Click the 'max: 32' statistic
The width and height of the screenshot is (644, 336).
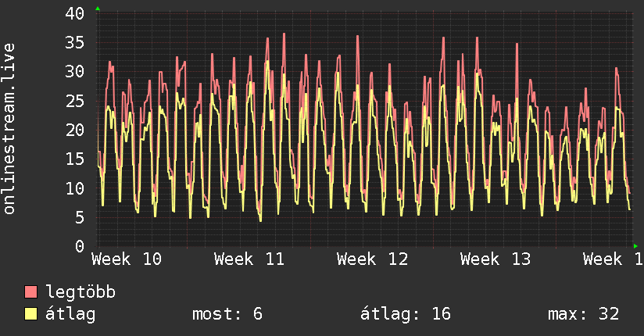[x=583, y=314]
